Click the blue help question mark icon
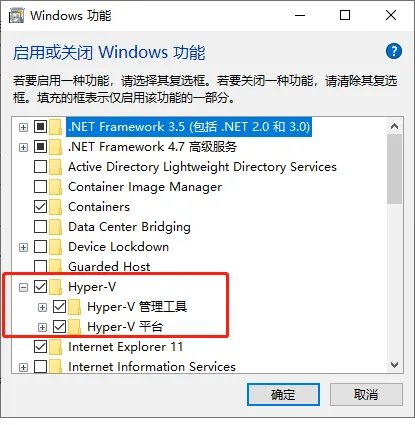This screenshot has width=415, height=425. tap(394, 51)
